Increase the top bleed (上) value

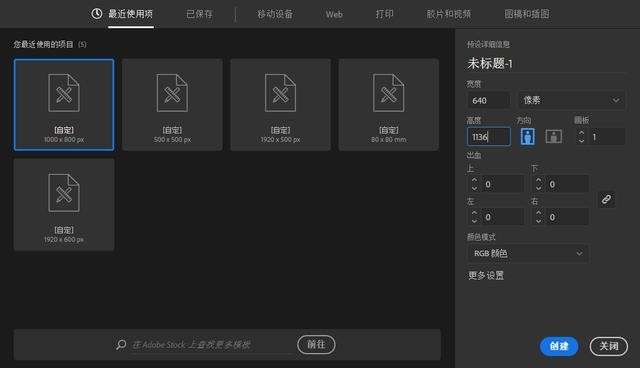474,180
